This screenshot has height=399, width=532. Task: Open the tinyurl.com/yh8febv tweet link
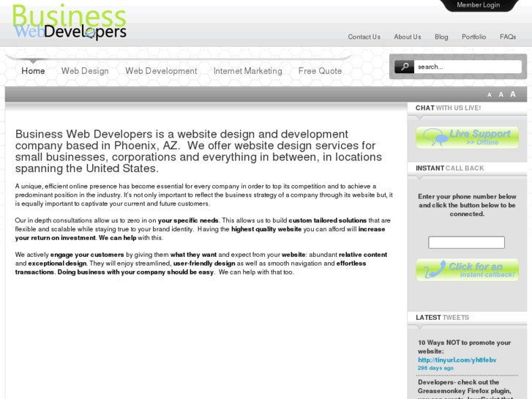point(457,360)
